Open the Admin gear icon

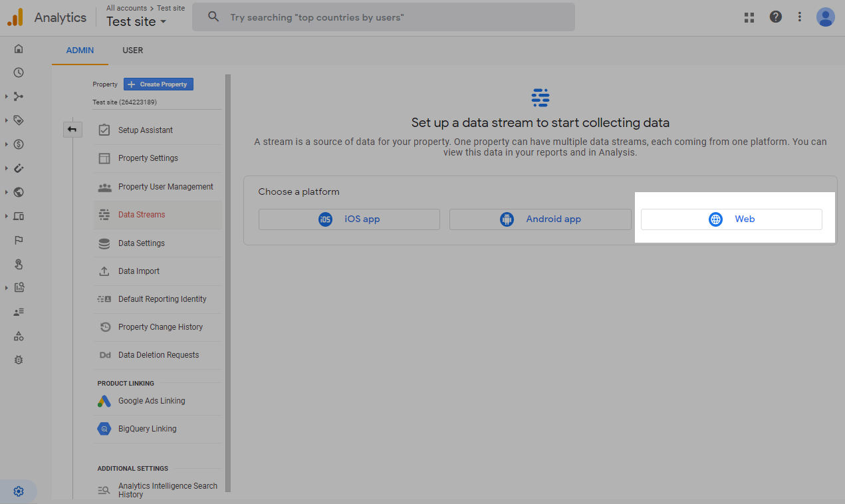(x=19, y=491)
